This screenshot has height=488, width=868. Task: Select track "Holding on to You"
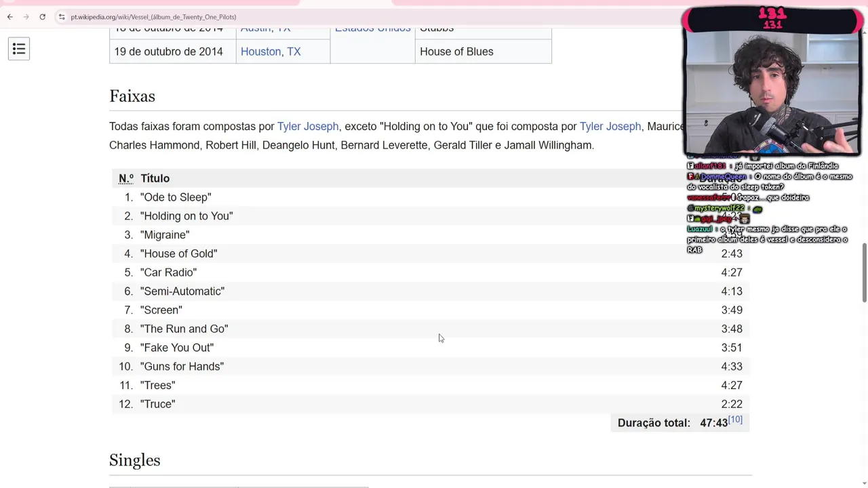point(186,216)
